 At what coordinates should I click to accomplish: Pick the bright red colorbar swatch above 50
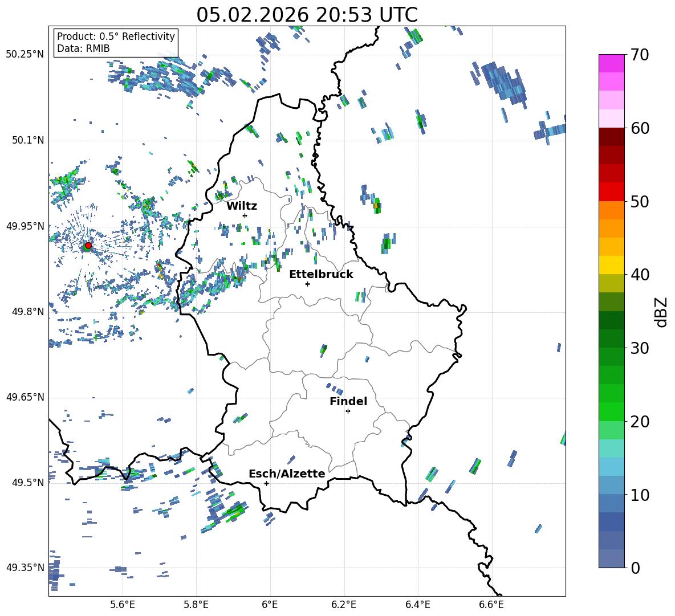(611, 191)
